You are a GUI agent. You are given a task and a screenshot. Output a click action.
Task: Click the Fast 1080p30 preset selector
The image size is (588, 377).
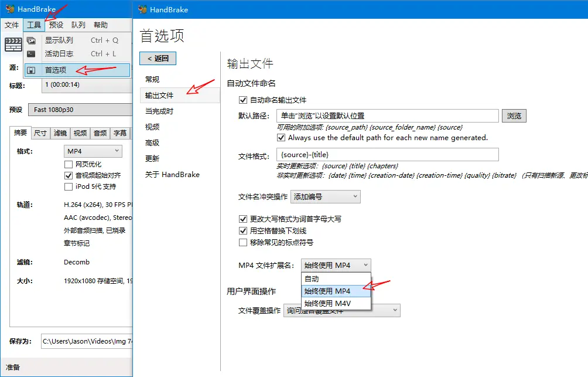pos(80,110)
